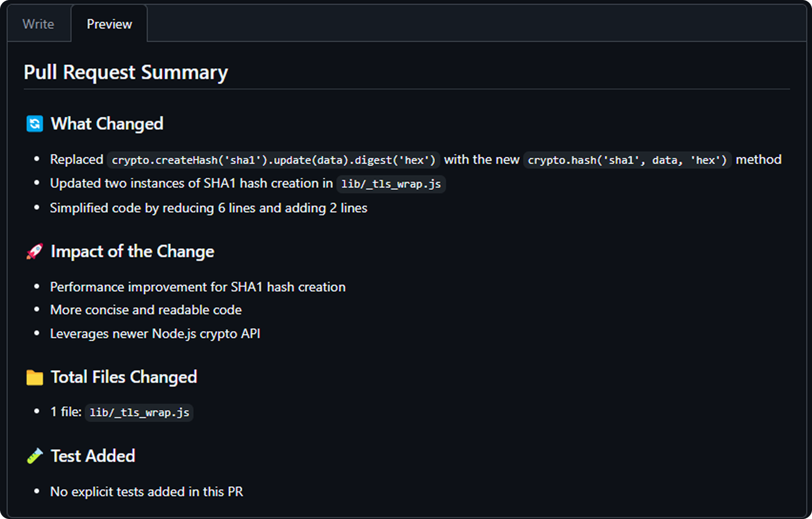Click the Total Files Changed heading
This screenshot has width=812, height=519.
click(x=124, y=377)
